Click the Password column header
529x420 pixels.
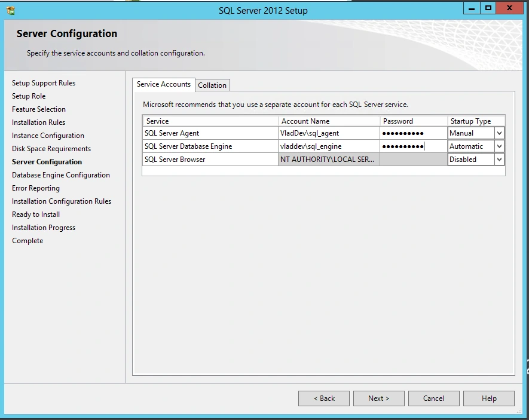(413, 121)
